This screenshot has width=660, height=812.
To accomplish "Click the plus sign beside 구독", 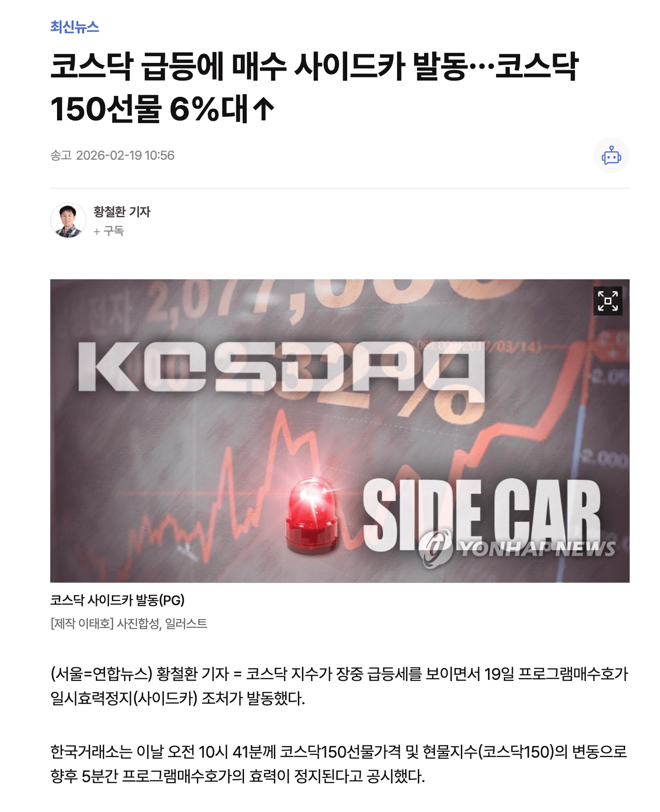I will click(x=96, y=231).
